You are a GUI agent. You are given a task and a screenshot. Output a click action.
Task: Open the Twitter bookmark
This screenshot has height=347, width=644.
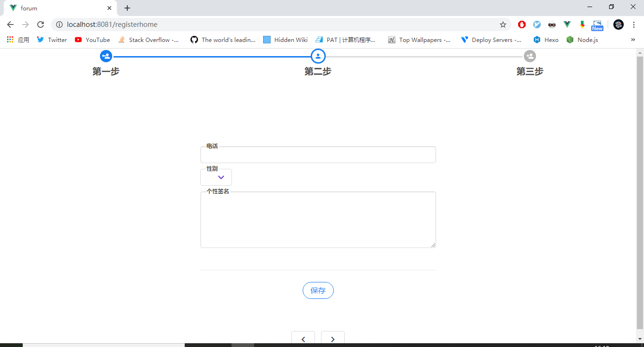point(52,40)
